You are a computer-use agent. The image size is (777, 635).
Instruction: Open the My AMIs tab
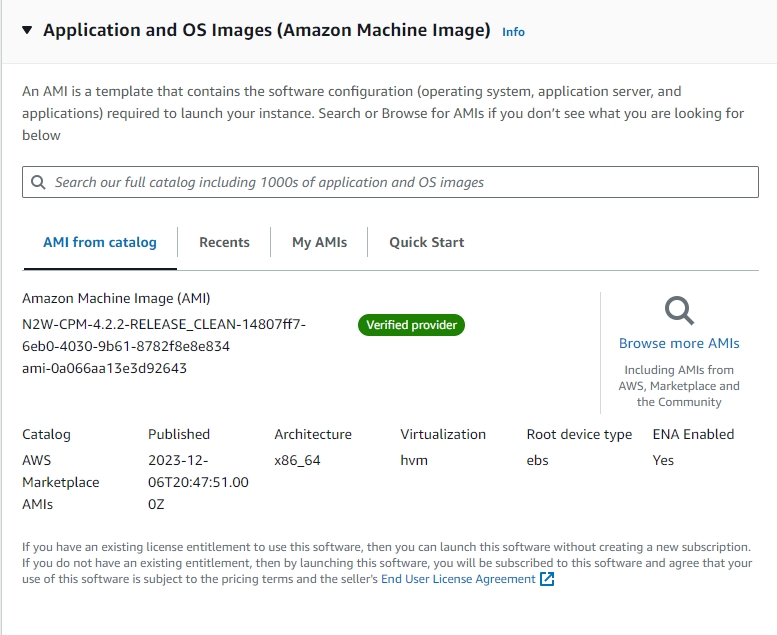319,242
